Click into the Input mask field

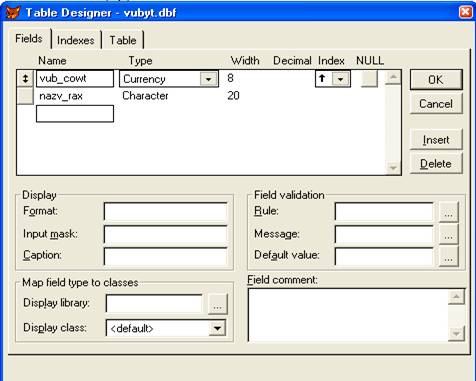tap(165, 235)
